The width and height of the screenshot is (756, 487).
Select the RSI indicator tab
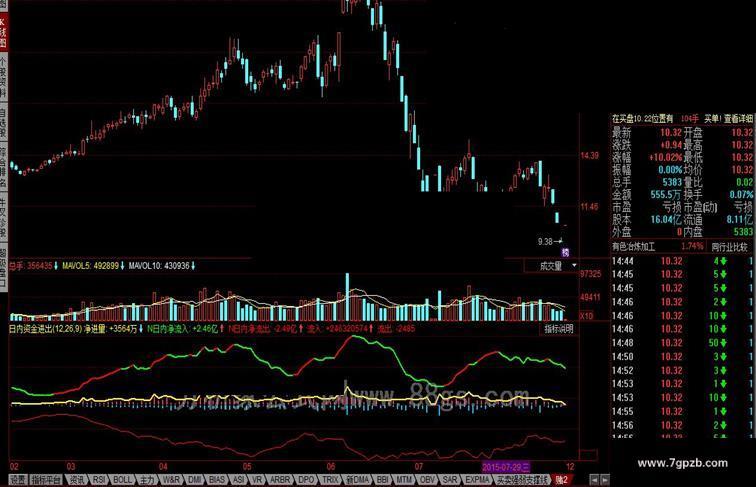pos(99,480)
